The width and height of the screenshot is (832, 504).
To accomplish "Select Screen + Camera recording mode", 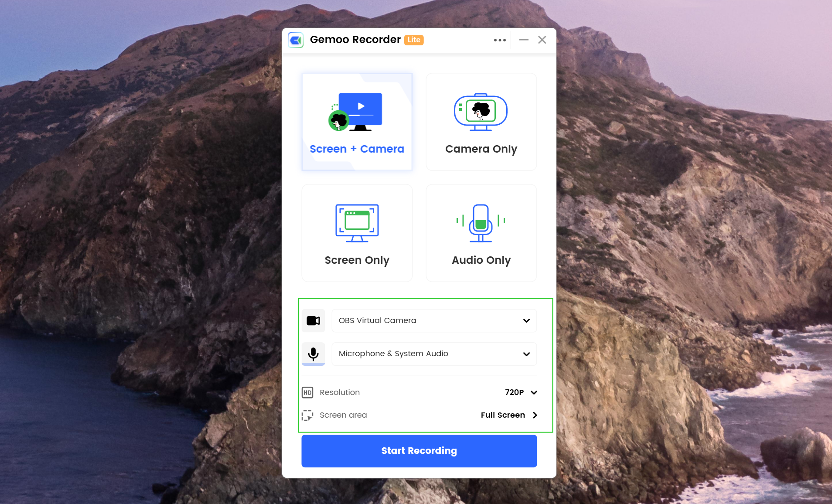I will click(357, 122).
